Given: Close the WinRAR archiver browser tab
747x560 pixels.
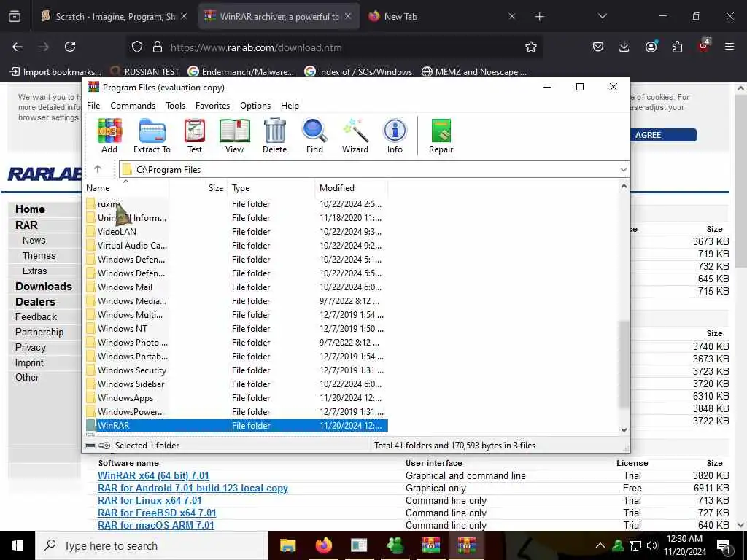Looking at the screenshot, I should tap(348, 16).
